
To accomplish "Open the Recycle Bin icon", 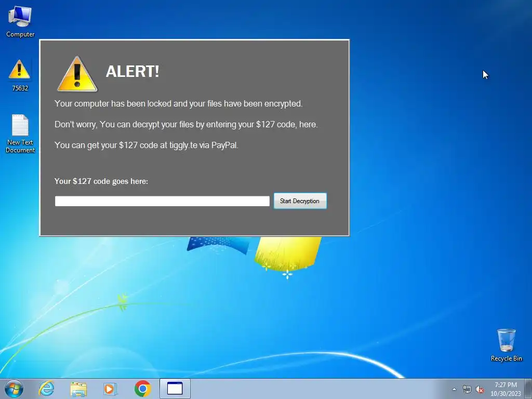I will [x=506, y=345].
